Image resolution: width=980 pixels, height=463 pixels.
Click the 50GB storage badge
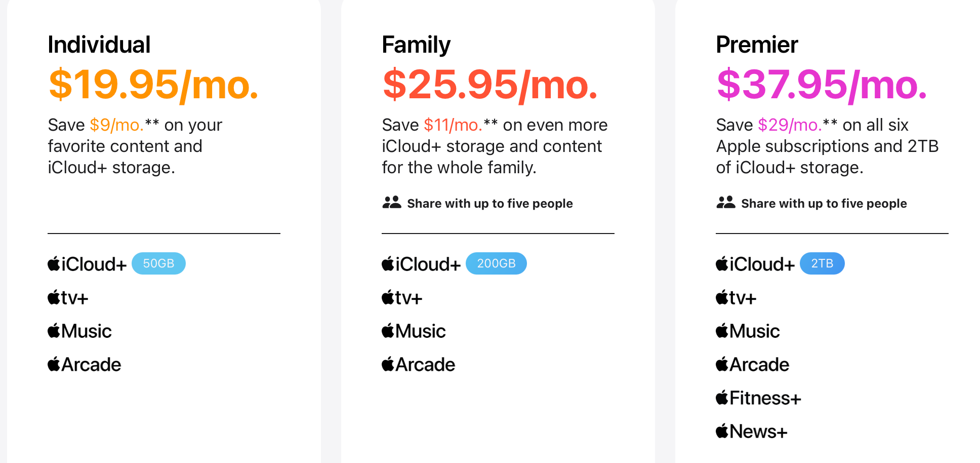(158, 263)
